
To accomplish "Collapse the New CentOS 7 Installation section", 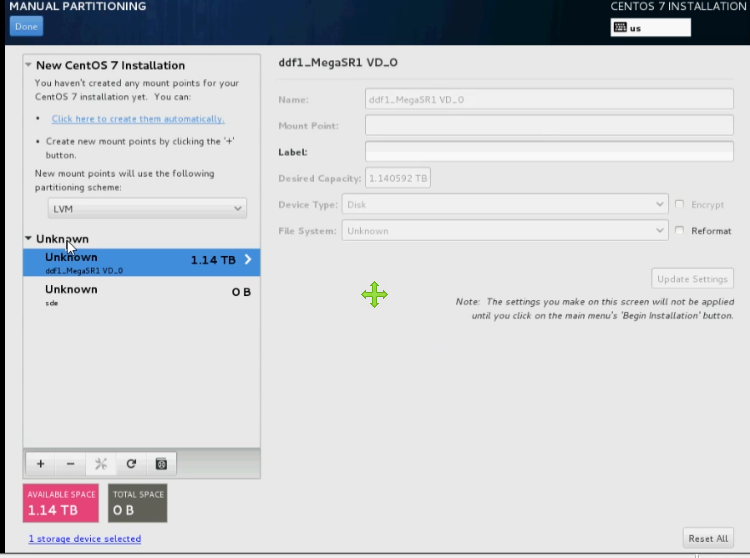I will 28,65.
